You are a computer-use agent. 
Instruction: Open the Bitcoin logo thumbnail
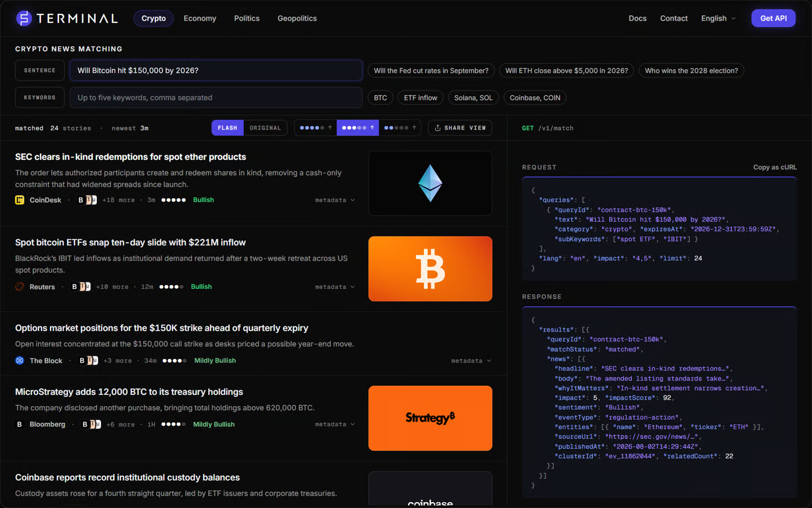pos(430,269)
